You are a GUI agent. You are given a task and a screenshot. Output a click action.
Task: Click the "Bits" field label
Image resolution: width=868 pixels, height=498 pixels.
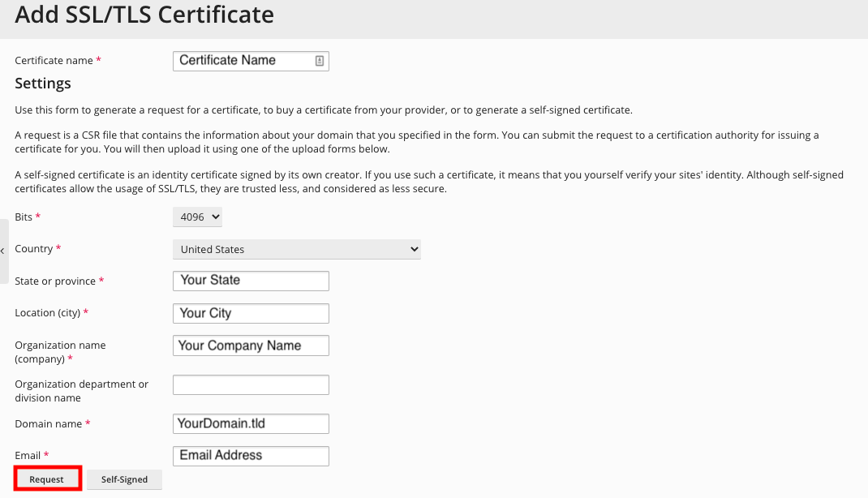click(24, 217)
